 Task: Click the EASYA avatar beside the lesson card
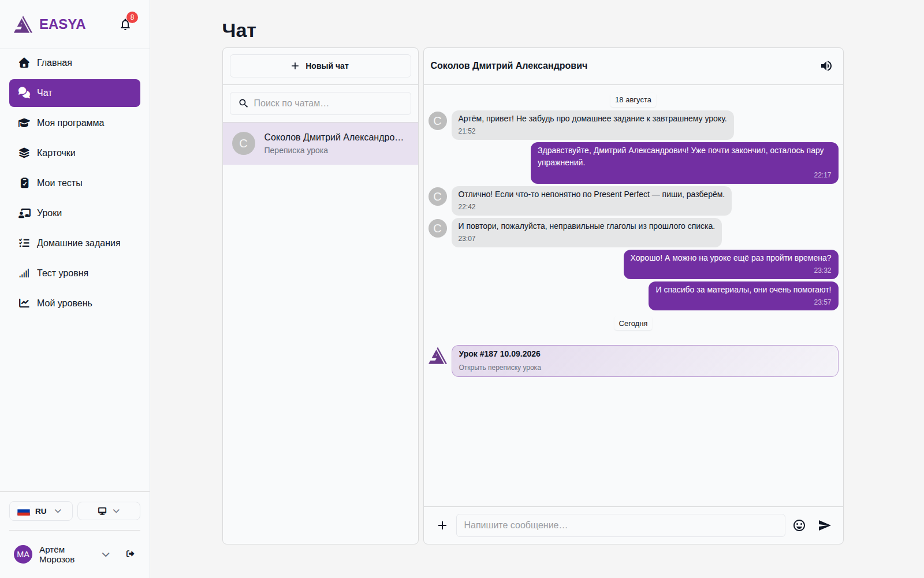click(x=438, y=356)
